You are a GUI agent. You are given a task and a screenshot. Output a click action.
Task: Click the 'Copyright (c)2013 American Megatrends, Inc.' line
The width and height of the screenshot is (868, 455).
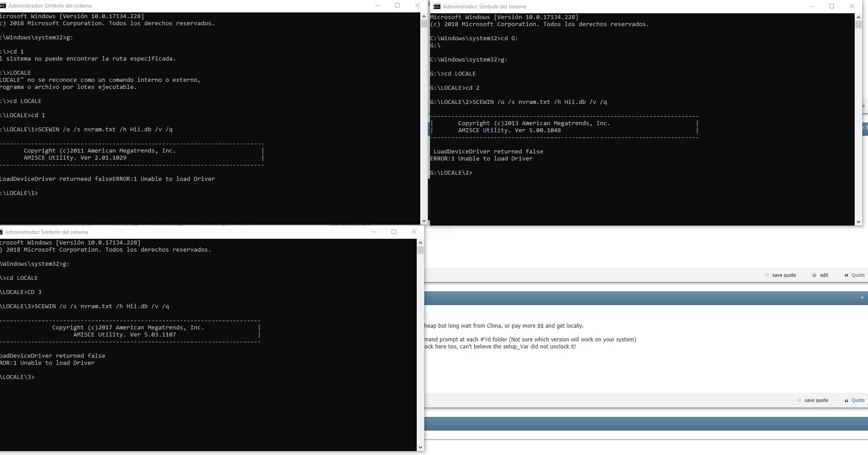[x=534, y=123]
